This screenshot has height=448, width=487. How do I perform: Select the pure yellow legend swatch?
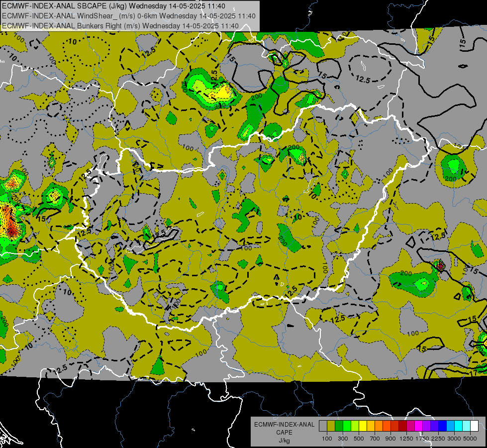[363, 426]
